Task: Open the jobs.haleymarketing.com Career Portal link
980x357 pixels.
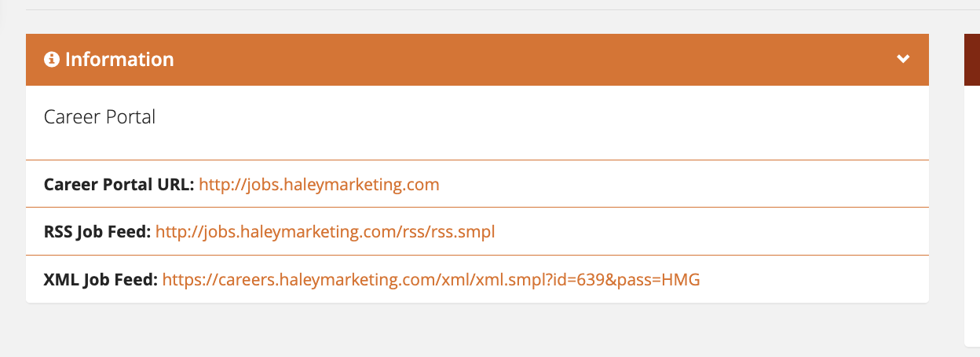Action: coord(319,185)
